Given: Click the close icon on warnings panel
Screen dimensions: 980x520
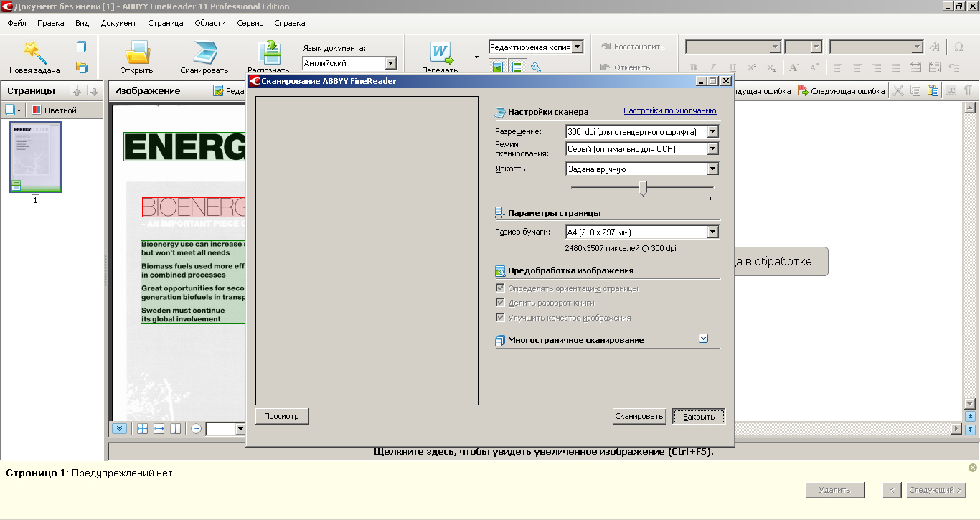Looking at the screenshot, I should (973, 468).
